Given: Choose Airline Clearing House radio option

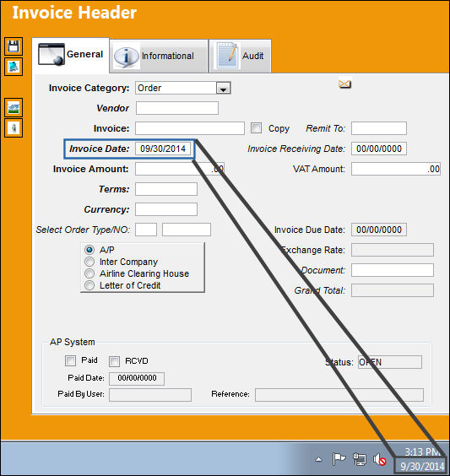Looking at the screenshot, I should pyautogui.click(x=89, y=273).
